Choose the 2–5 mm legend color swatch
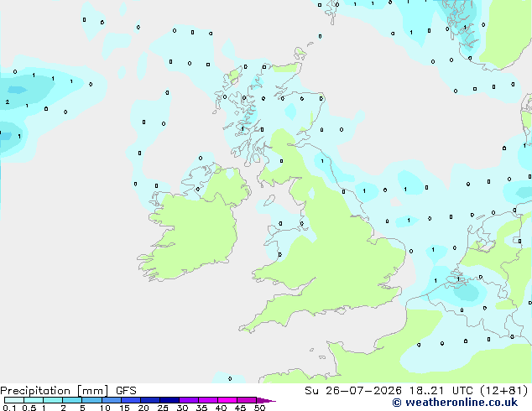Image resolution: width=532 pixels, height=411 pixels. 72,400
